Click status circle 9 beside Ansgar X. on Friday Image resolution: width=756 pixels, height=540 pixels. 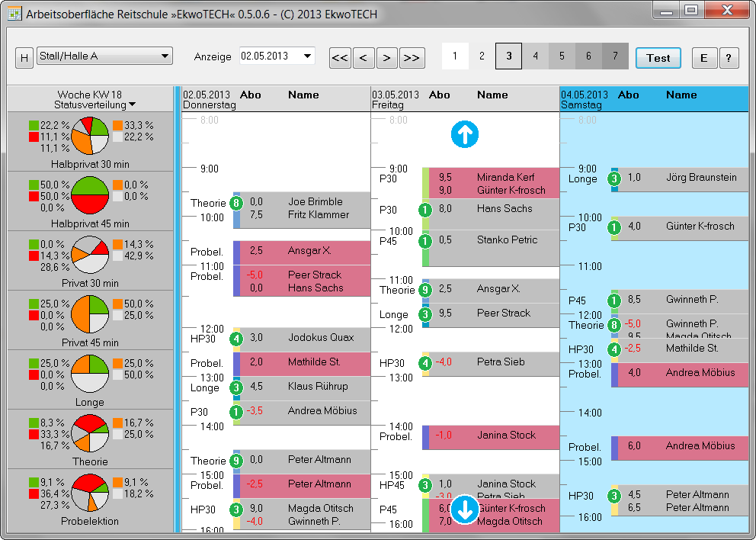(425, 289)
